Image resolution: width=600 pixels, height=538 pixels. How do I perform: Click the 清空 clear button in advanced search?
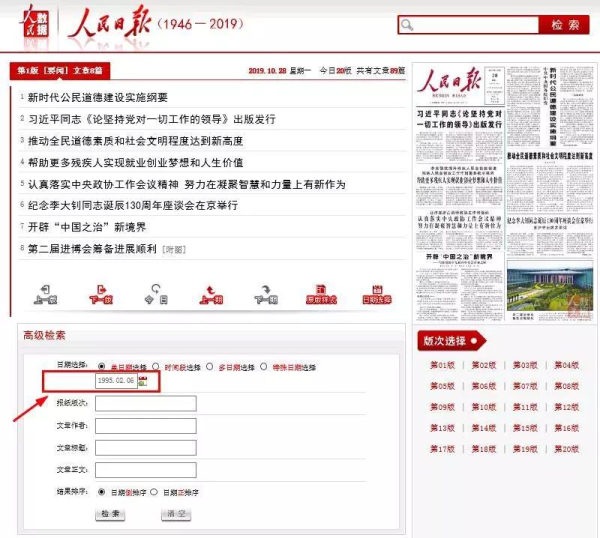176,514
